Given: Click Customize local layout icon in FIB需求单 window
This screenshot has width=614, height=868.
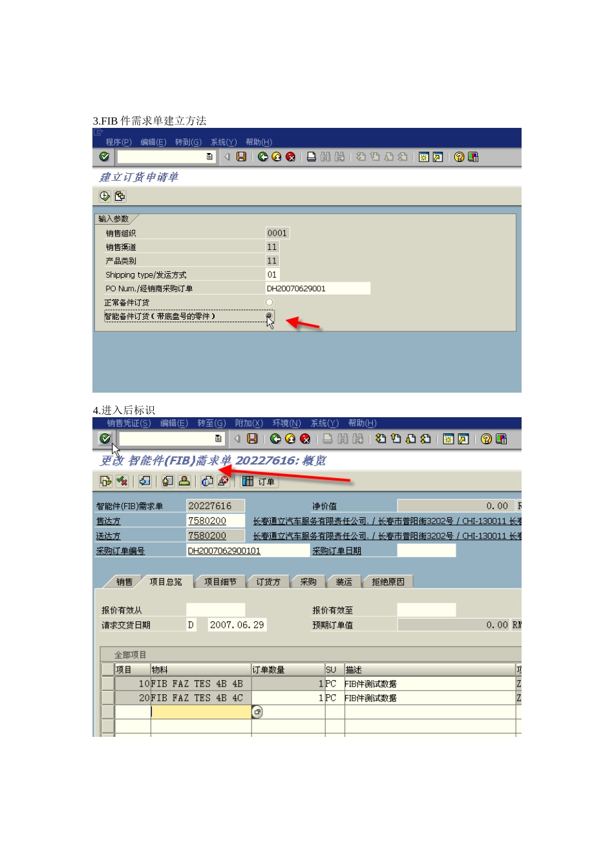Looking at the screenshot, I should pyautogui.click(x=501, y=439).
